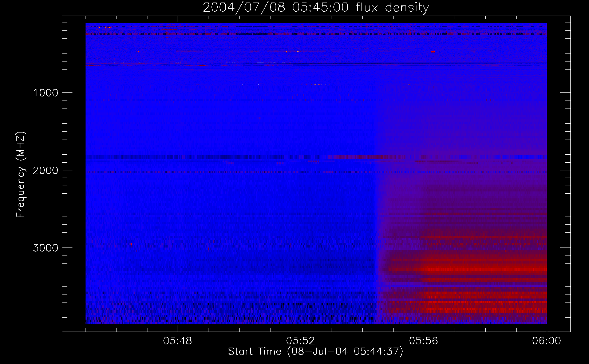Select the 'Frequency (MHZ)' axis label
This screenshot has height=364, width=589.
[x=21, y=174]
